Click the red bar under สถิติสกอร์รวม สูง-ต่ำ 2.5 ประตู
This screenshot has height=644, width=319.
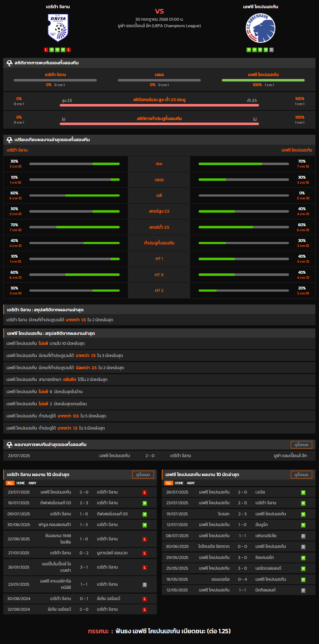[x=159, y=105]
